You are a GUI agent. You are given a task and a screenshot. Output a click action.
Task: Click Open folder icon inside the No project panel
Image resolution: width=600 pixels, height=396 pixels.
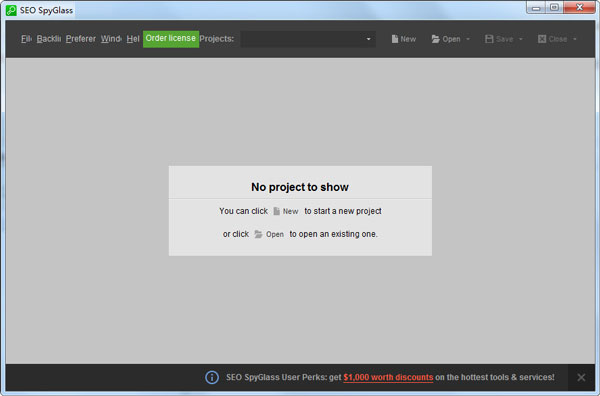click(258, 234)
